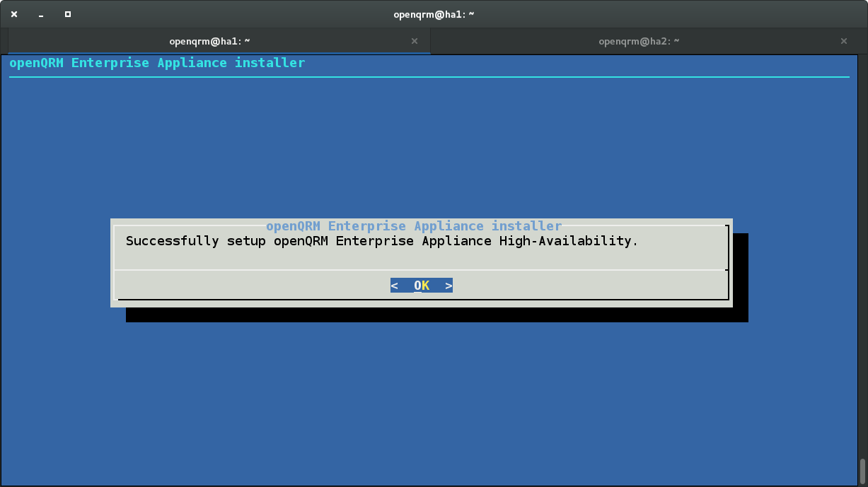Click the dialog title 'openQRM Enterprise Appliance installer'
The width and height of the screenshot is (868, 487).
click(414, 226)
